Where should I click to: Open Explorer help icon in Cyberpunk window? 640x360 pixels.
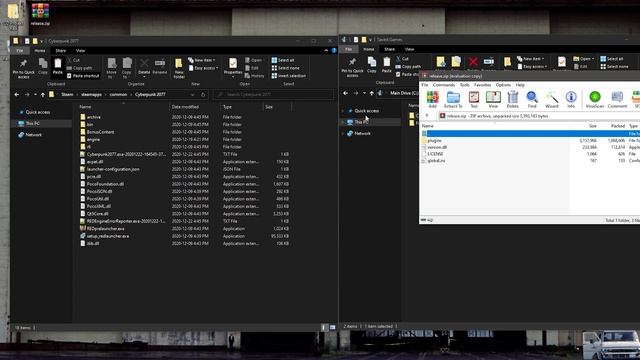pos(334,51)
